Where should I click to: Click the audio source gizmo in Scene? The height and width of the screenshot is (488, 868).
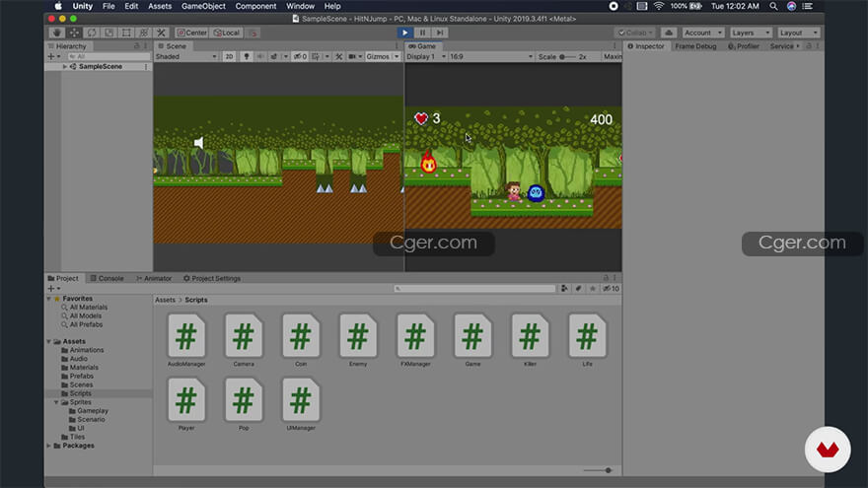[198, 143]
